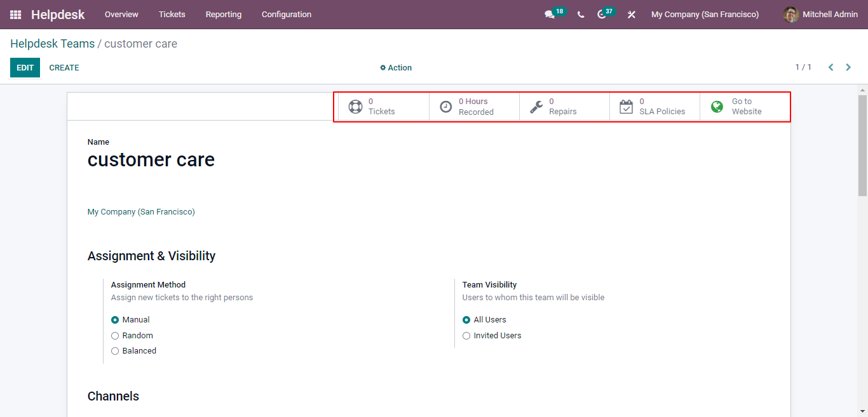Image resolution: width=868 pixels, height=417 pixels.
Task: Click the Channels section heading
Action: tap(113, 396)
